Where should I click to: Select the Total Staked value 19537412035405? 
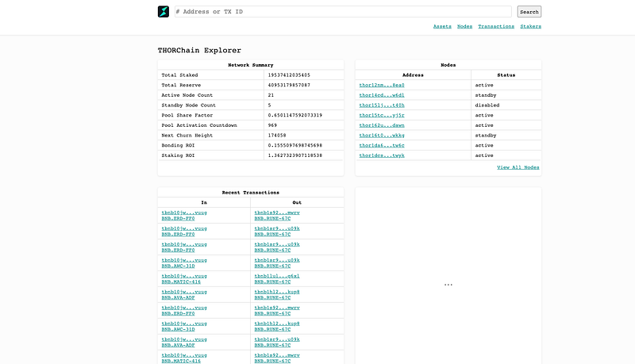(x=289, y=75)
